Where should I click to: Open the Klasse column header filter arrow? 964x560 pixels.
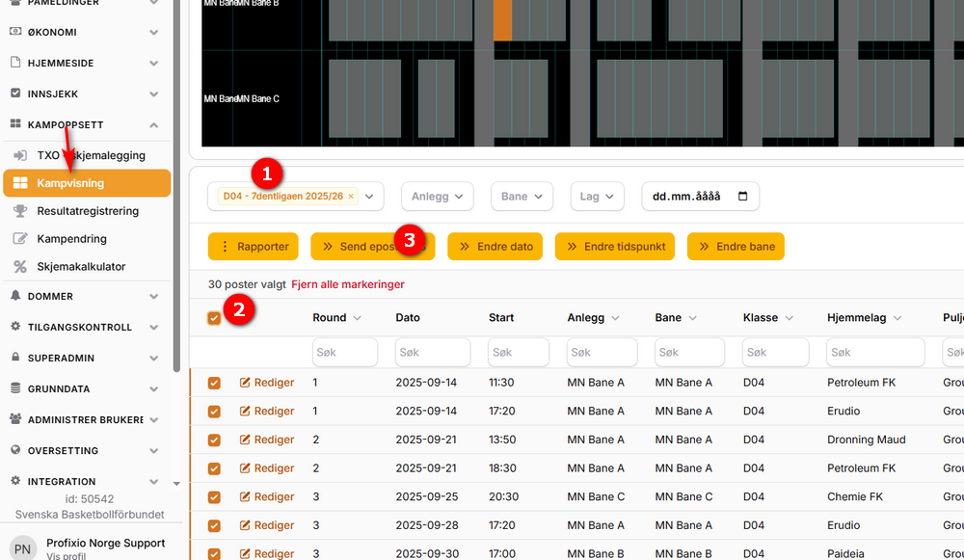[x=790, y=318]
